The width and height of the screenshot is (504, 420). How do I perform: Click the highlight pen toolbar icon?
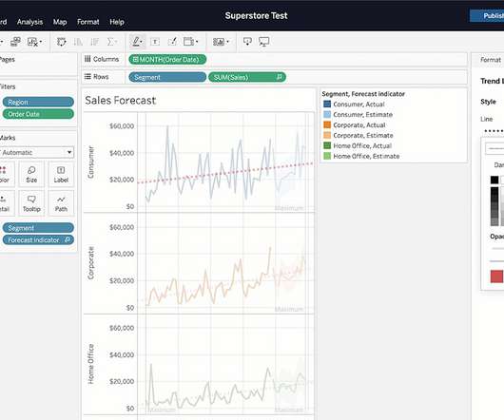[136, 42]
